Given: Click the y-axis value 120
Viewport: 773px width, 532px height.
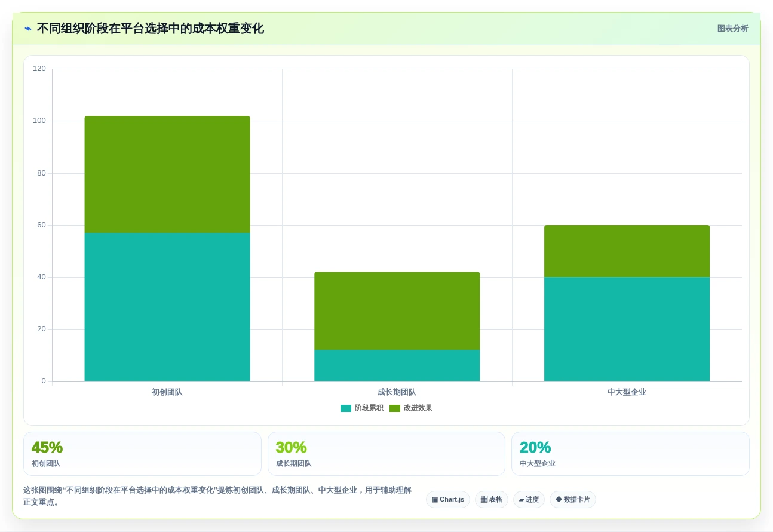Looking at the screenshot, I should (39, 69).
